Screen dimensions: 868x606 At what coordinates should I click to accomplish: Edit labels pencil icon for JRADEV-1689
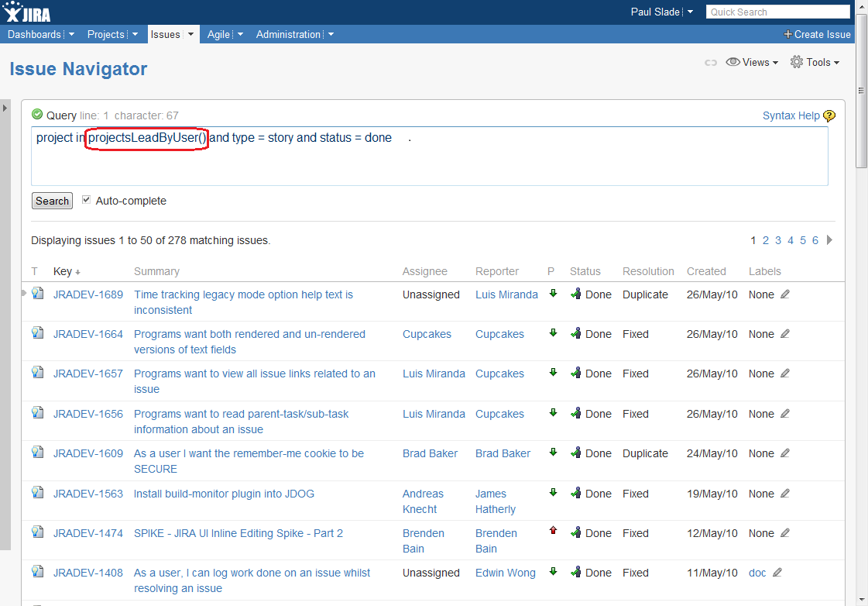(x=785, y=294)
